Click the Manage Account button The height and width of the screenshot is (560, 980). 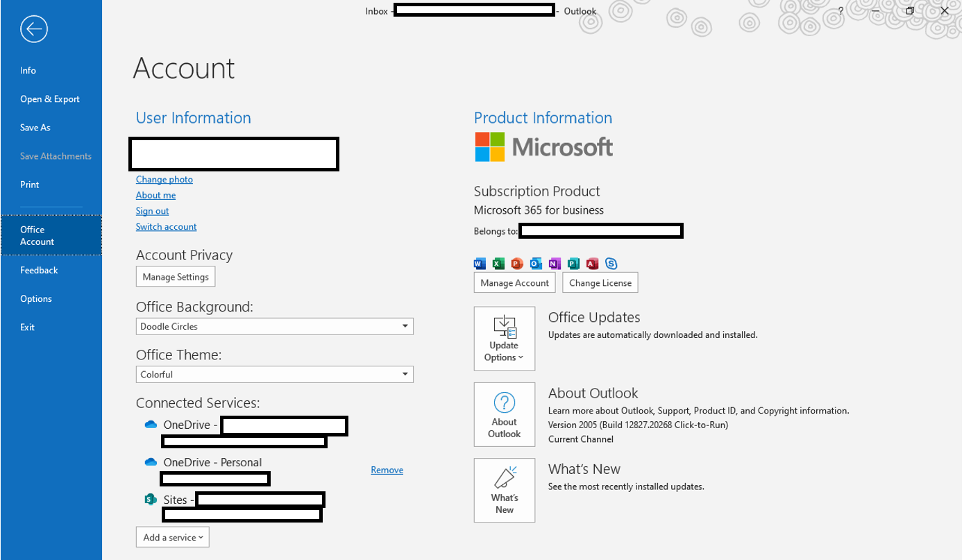515,283
